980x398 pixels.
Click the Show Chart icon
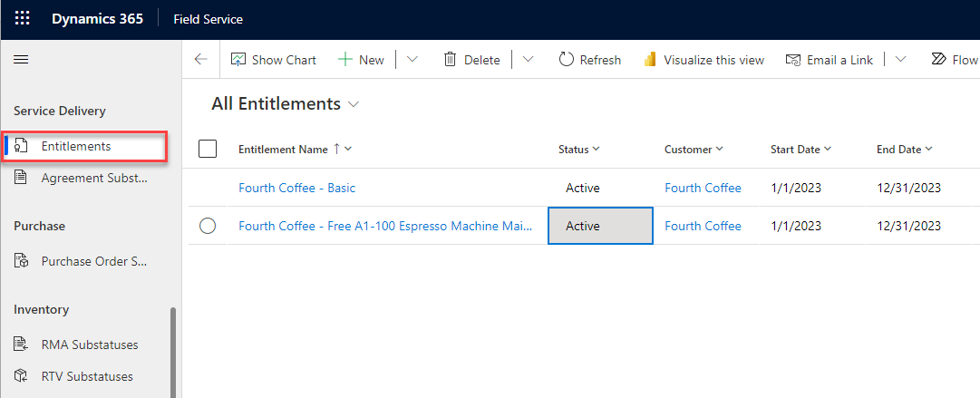[x=238, y=60]
